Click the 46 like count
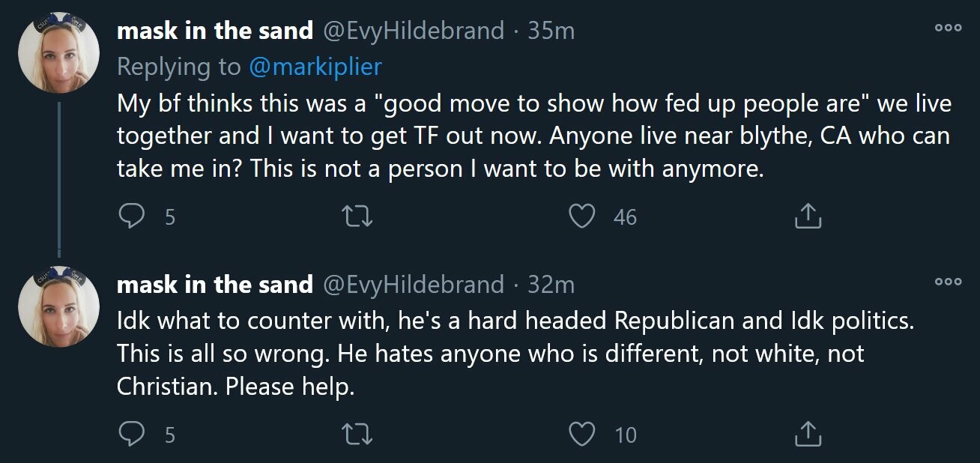 click(x=625, y=217)
